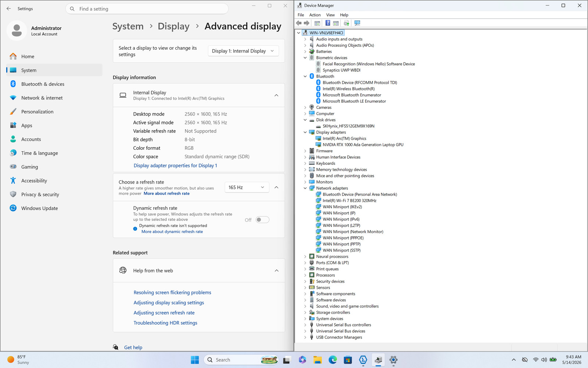Image resolution: width=588 pixels, height=368 pixels.
Task: Click the blue Help question mark toolbar icon
Action: pos(328,23)
